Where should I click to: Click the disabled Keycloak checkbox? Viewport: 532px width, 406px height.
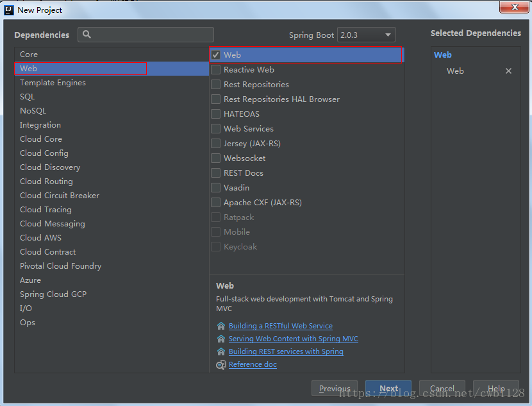coord(216,247)
